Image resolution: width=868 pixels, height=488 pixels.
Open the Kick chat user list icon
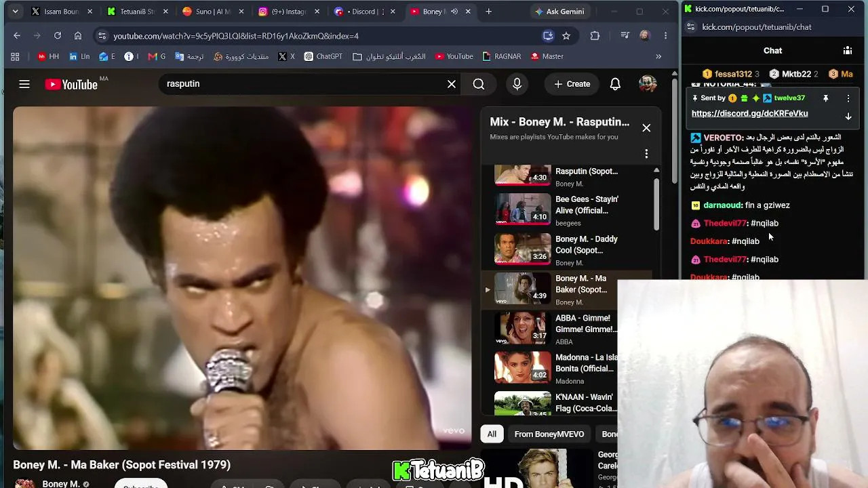(848, 50)
